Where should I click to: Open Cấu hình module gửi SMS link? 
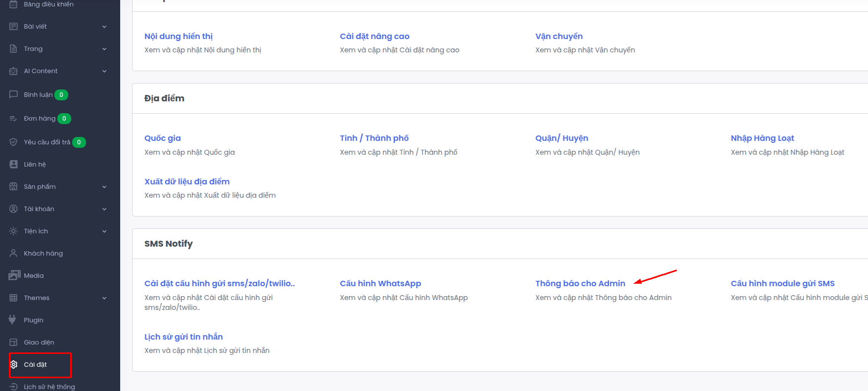coord(783,284)
